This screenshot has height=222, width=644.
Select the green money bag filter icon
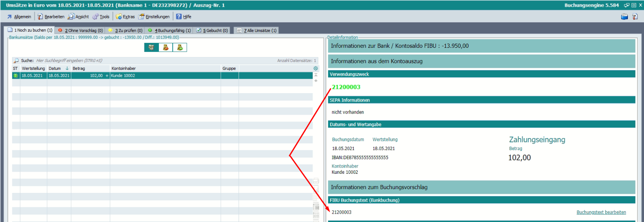tap(180, 47)
